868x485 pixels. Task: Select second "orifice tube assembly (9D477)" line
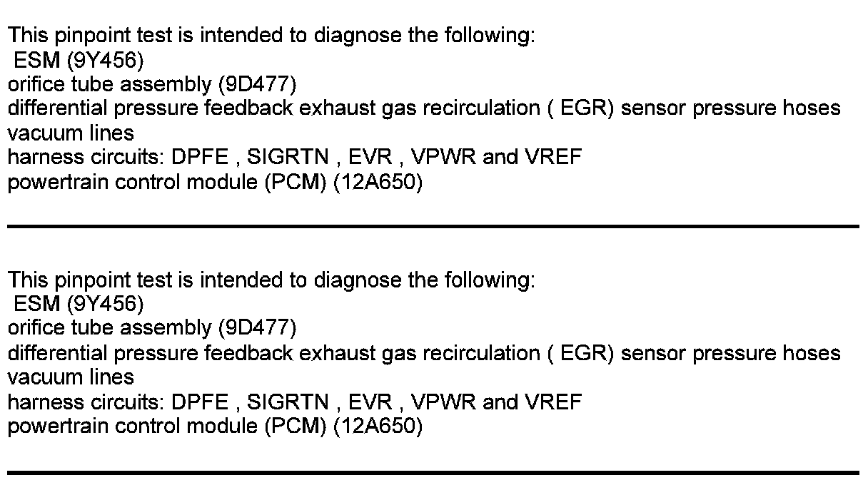(151, 329)
